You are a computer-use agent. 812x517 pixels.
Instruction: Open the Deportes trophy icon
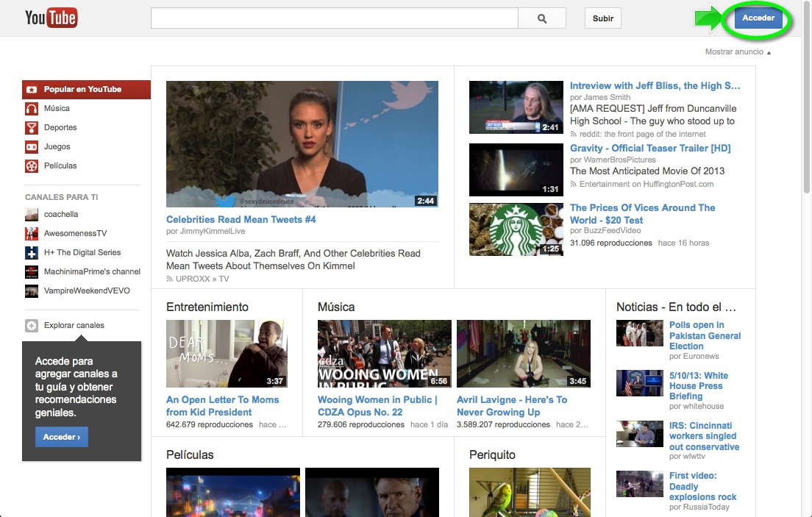point(32,128)
